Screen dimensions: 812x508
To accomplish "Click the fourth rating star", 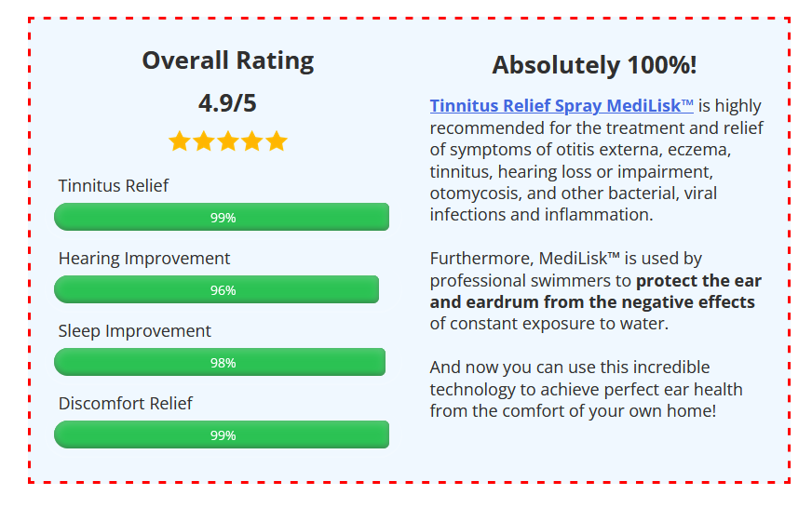I will (x=252, y=141).
